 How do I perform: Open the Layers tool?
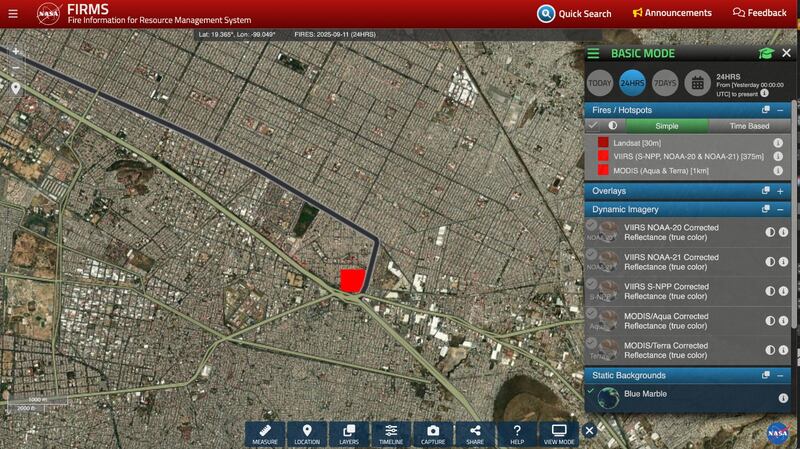coord(349,435)
